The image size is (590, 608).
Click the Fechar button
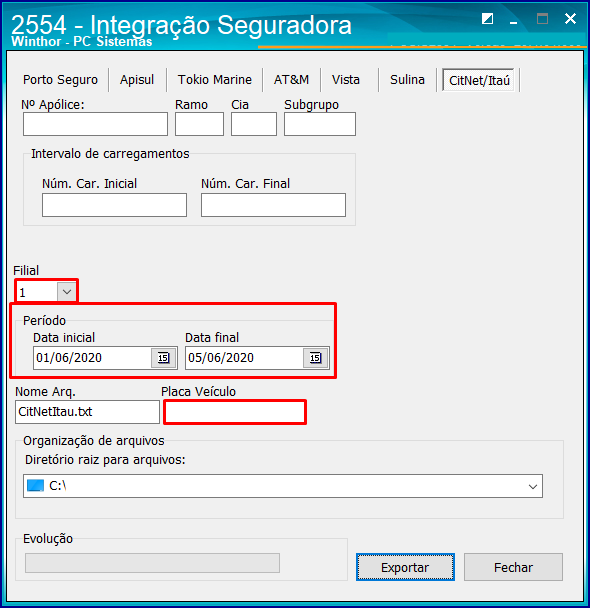tap(513, 567)
